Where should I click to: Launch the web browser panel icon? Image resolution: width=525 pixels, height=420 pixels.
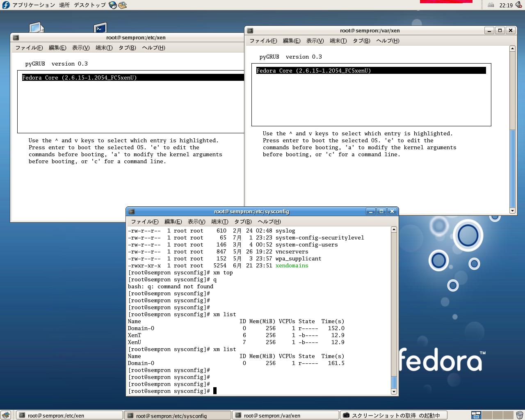(113, 5)
